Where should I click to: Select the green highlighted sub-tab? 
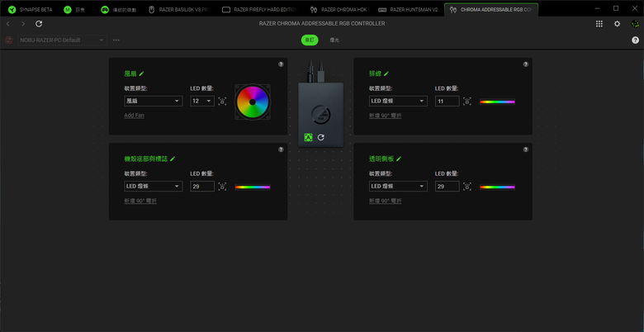click(310, 40)
